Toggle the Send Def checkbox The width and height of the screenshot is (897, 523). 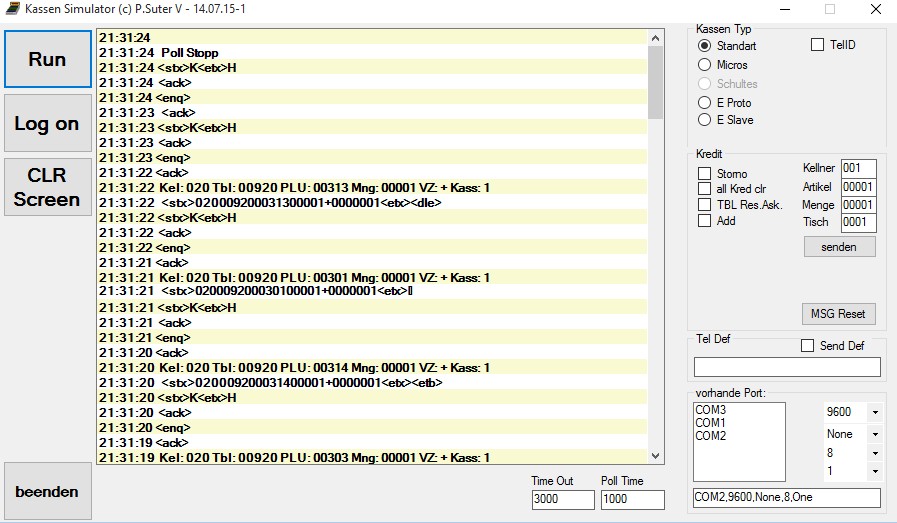click(x=808, y=346)
